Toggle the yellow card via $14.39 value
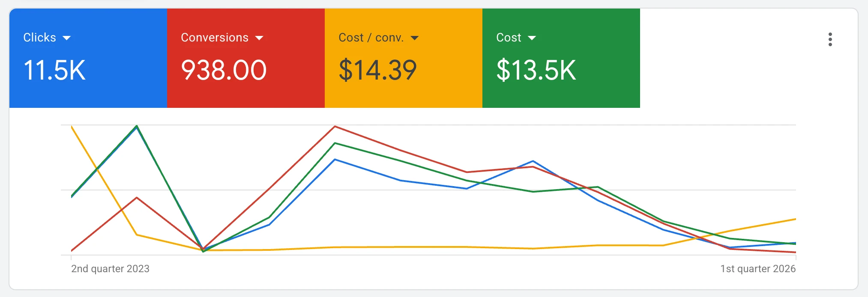Viewport: 868px width, 297px height. [x=377, y=70]
